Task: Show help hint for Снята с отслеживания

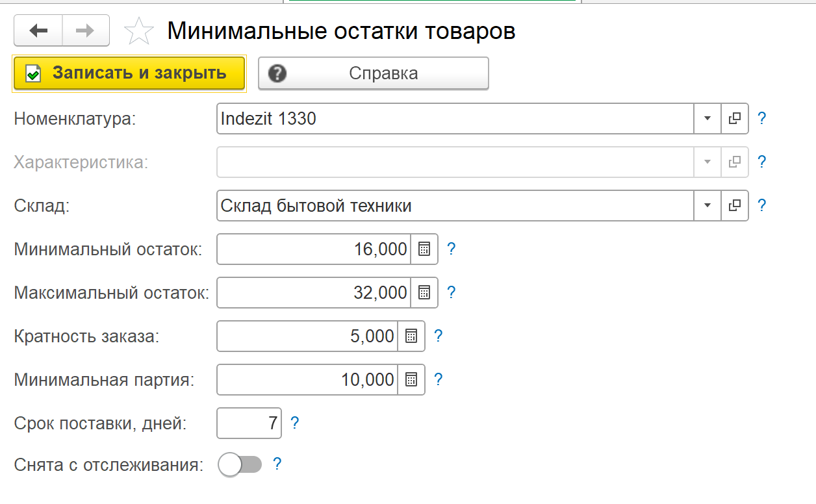Action: click(x=277, y=464)
